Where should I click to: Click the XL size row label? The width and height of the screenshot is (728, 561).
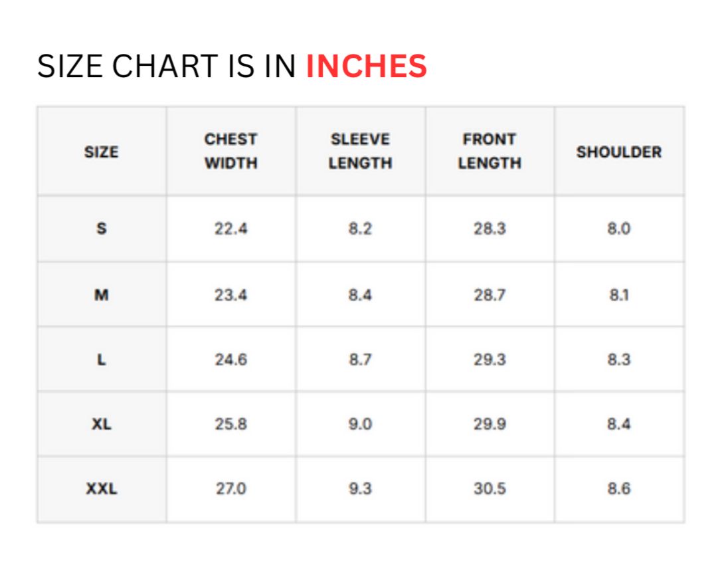(x=101, y=424)
